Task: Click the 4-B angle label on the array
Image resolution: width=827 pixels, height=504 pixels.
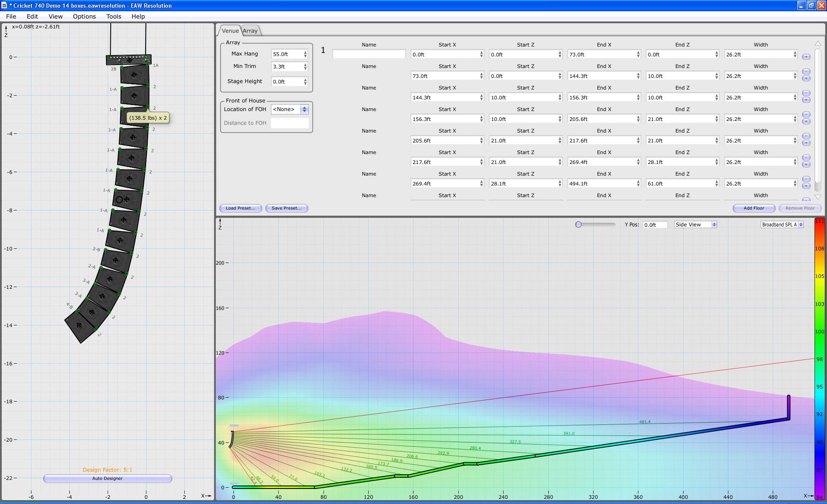Action: [69, 306]
